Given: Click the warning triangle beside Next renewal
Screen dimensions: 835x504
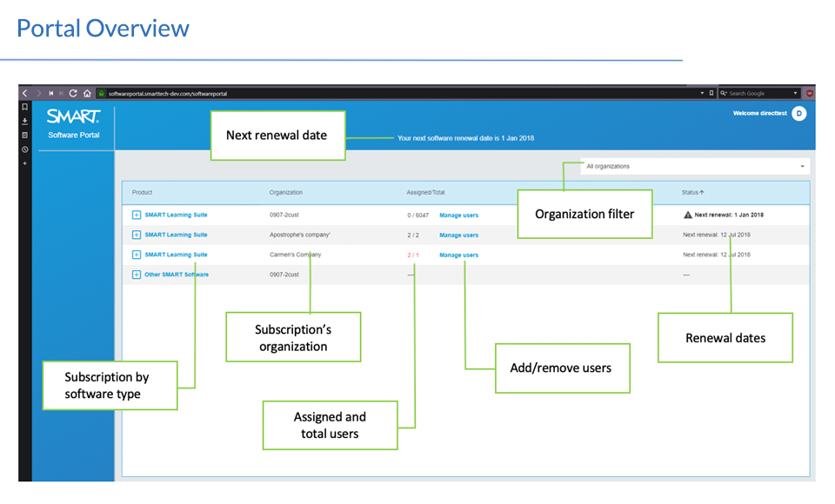Looking at the screenshot, I should pos(687,215).
